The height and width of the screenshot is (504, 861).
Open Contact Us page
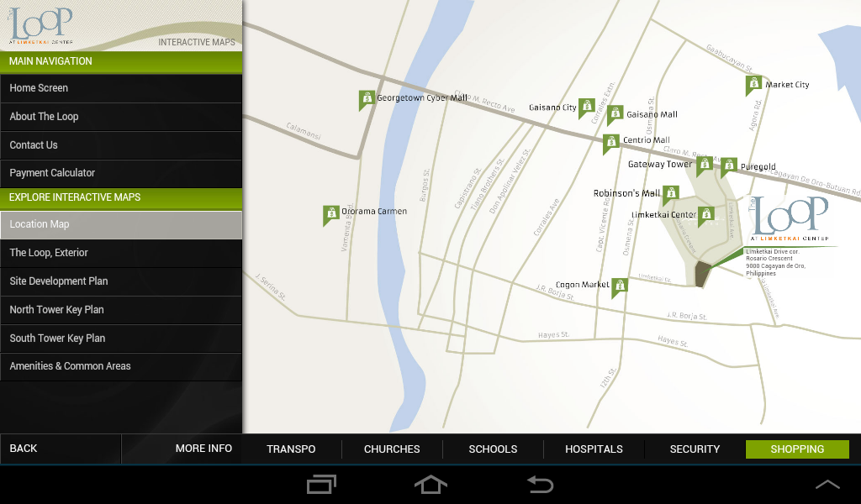tap(121, 145)
